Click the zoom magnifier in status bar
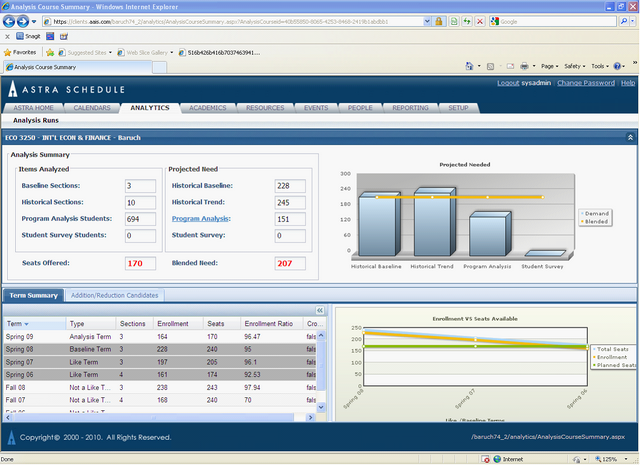This screenshot has height=465, width=640. [598, 459]
